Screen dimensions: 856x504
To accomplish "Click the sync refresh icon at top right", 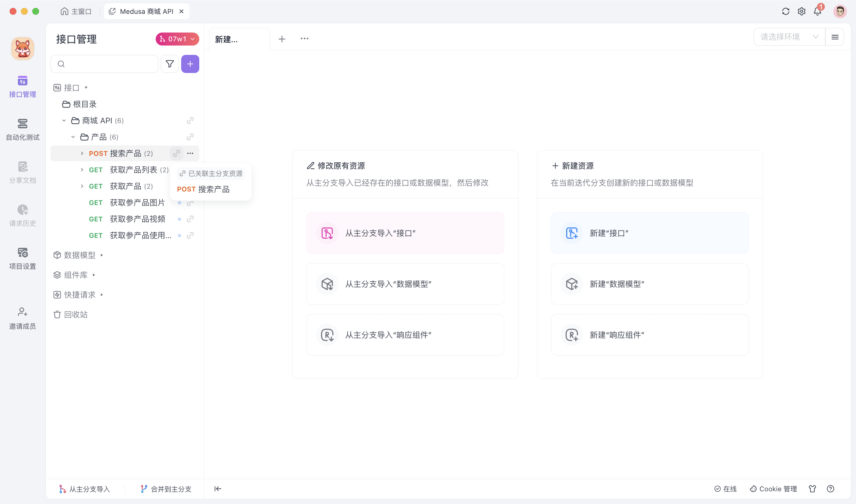I will 785,11.
